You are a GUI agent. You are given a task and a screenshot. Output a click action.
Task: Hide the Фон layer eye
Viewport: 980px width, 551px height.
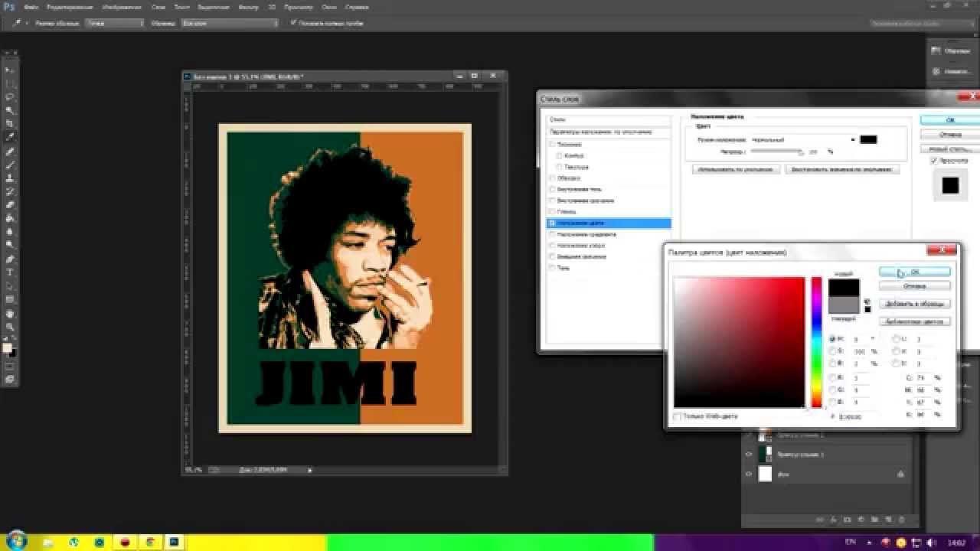pyautogui.click(x=749, y=474)
